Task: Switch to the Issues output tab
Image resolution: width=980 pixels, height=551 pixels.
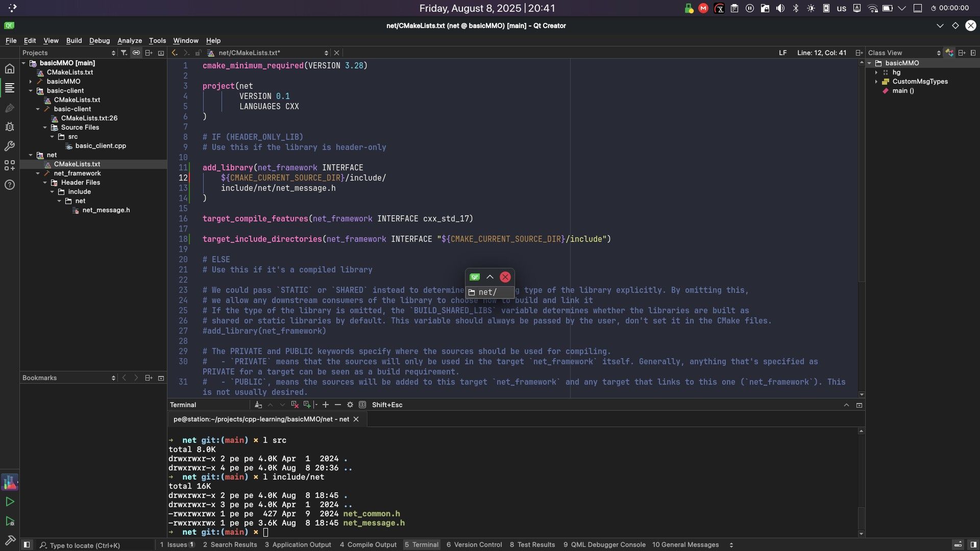Action: [x=177, y=545]
